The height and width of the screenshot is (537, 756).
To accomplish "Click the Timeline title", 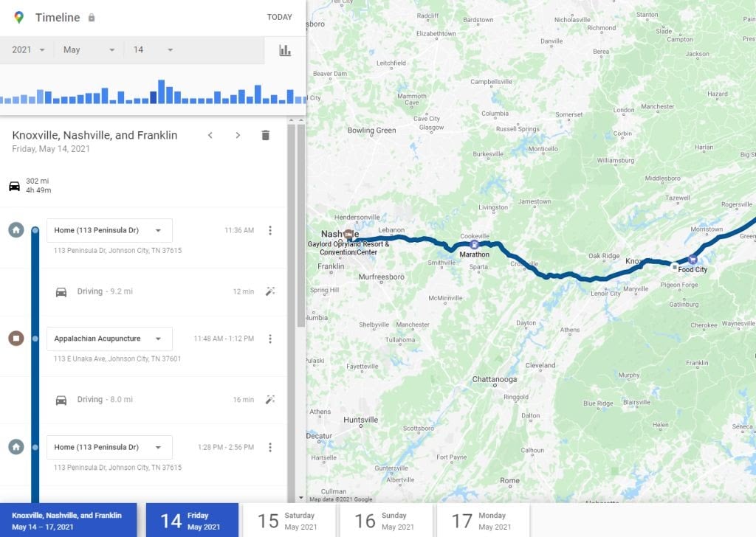I will coord(58,18).
